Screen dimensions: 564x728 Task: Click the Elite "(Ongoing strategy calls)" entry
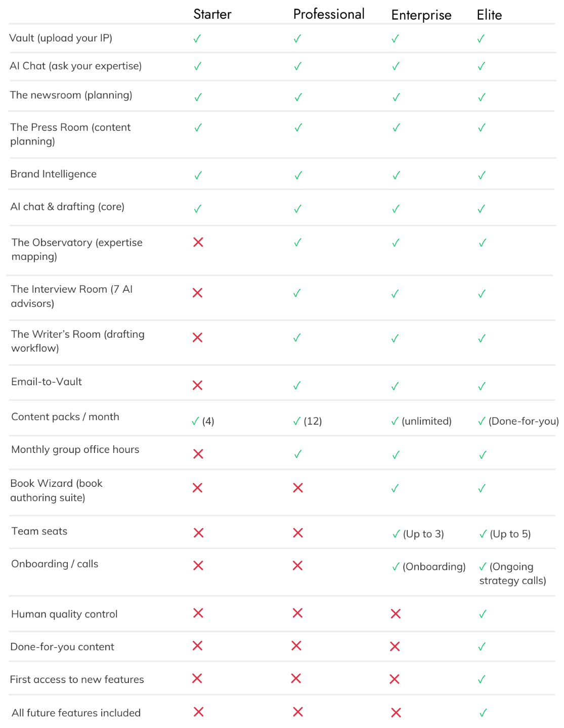(x=512, y=573)
